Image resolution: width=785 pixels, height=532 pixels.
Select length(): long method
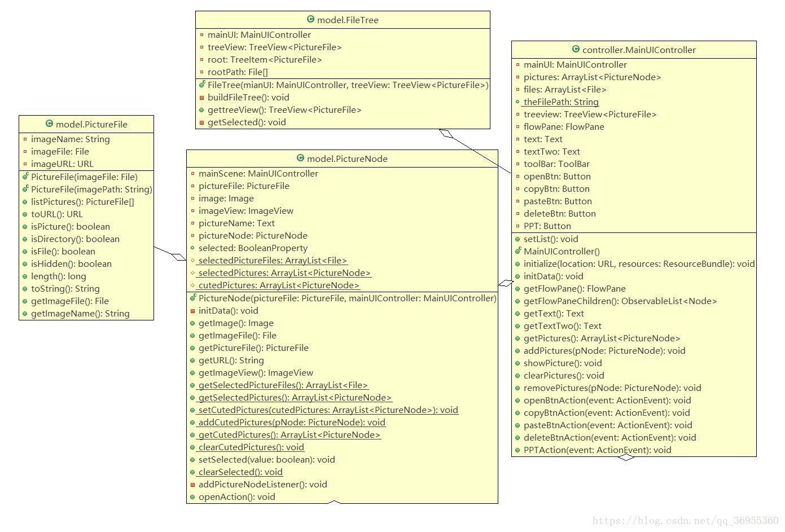[x=59, y=276]
